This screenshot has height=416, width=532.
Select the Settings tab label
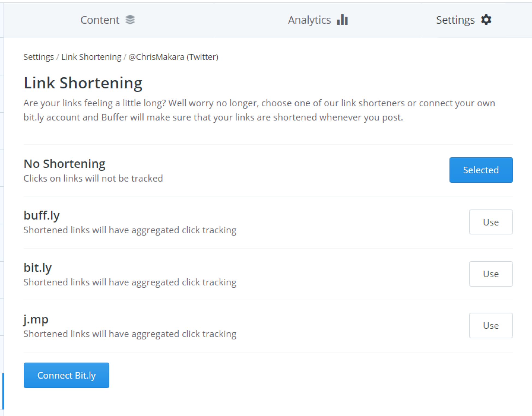pyautogui.click(x=455, y=20)
